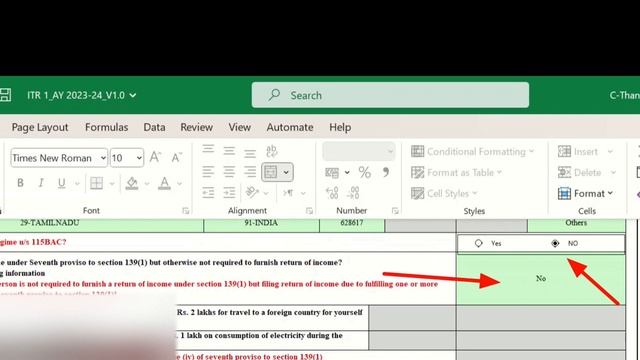Open the font size dropdown
This screenshot has height=360, width=640.
tap(139, 158)
